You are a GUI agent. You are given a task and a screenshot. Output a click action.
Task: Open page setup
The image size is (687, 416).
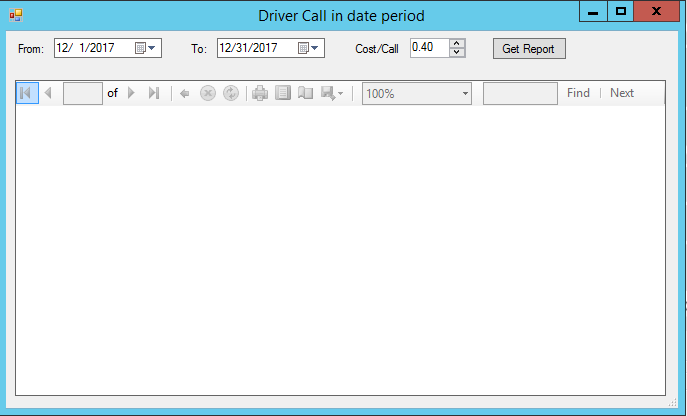pos(306,93)
